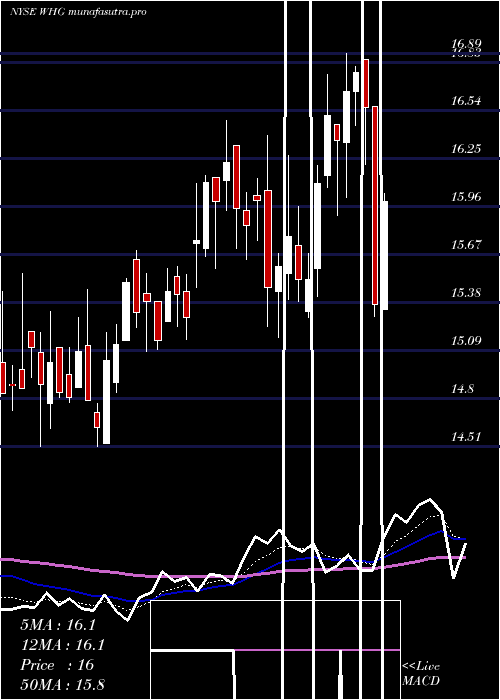The width and height of the screenshot is (500, 700).
Task: Click the NYSE WHG ticker title
Action: coord(78,12)
